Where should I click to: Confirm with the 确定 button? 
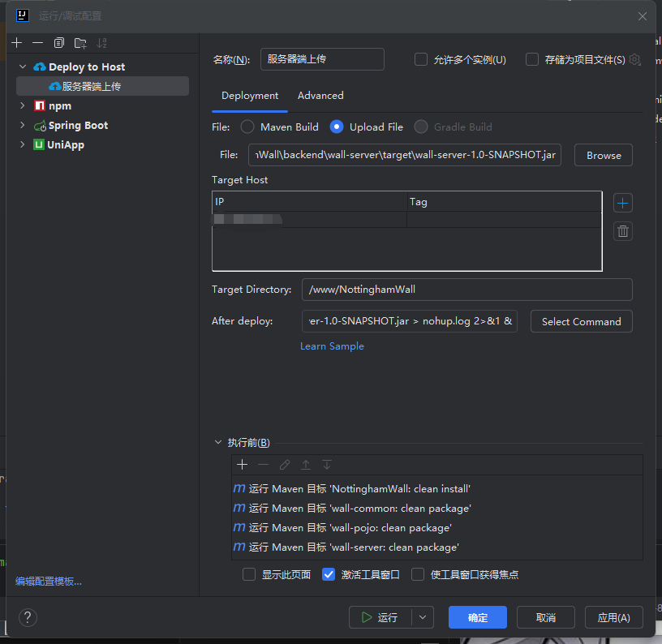click(x=478, y=617)
